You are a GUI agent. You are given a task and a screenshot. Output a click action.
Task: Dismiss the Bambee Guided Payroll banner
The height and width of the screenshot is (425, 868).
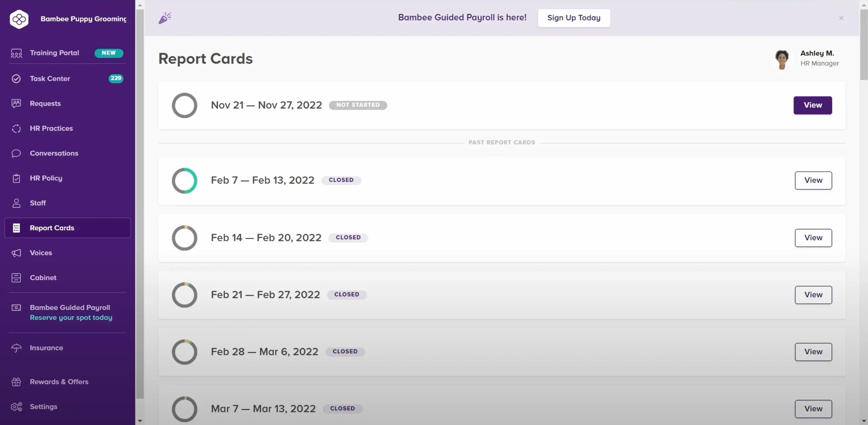[x=841, y=18]
